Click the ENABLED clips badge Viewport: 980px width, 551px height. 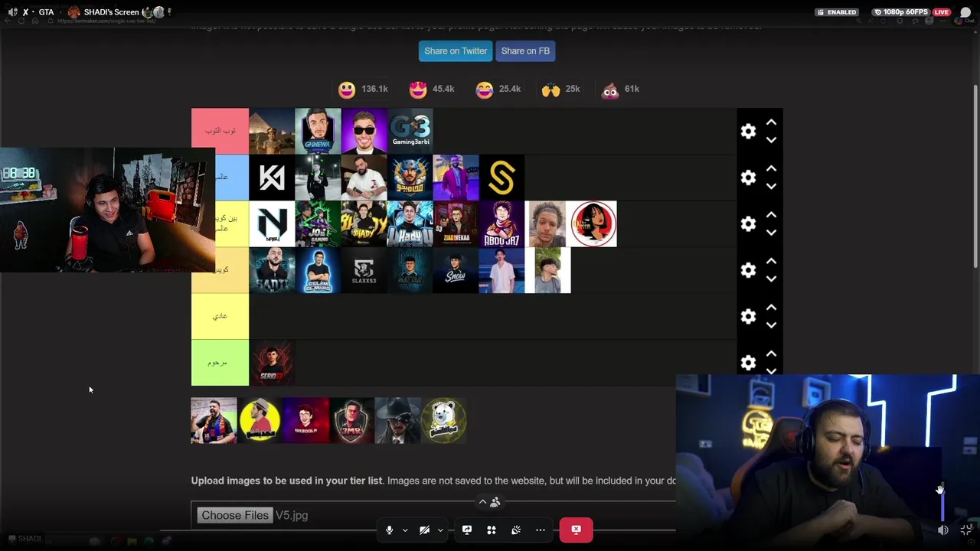pyautogui.click(x=836, y=12)
